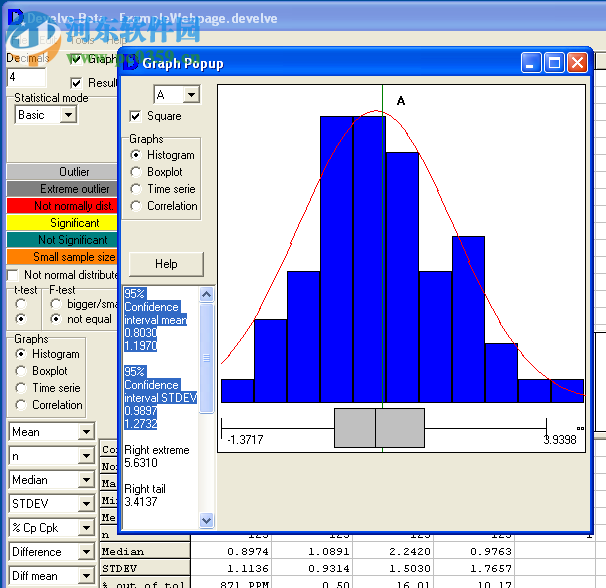Viewport: 606px width, 588px height.
Task: Select Boxplot radio in Graph Popup
Action: pos(136,172)
